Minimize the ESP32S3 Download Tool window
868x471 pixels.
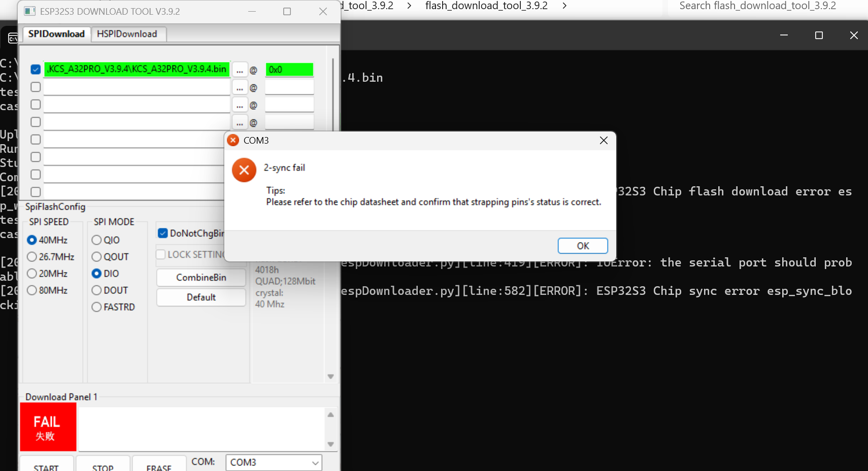coord(252,11)
